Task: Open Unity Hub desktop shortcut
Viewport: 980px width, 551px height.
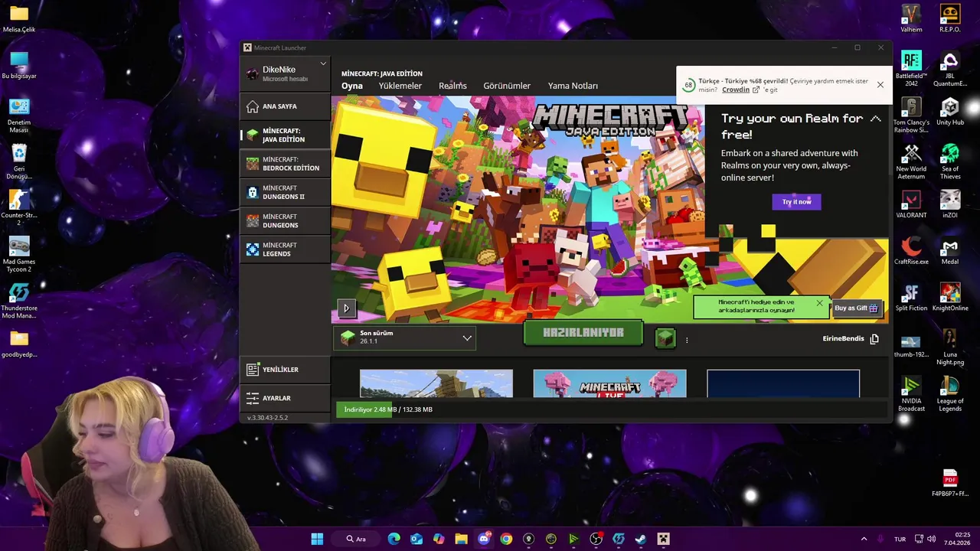Action: coord(950,111)
